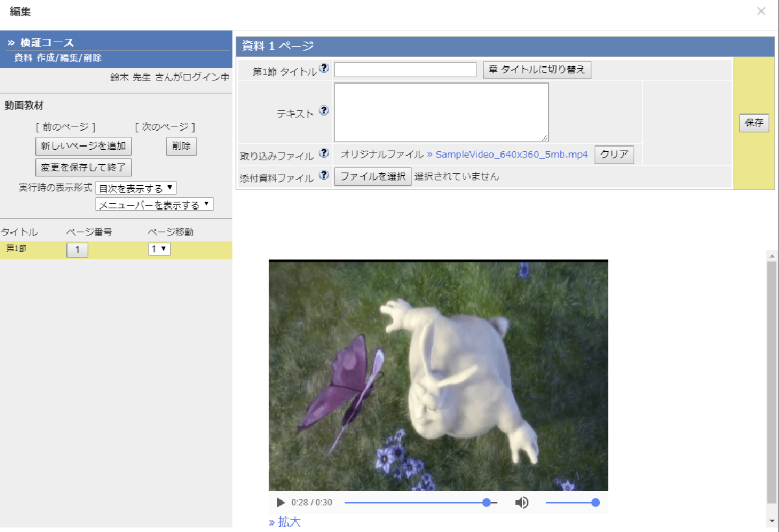Click the 0:28 / 0:30 time display
The image size is (779, 532).
312,503
